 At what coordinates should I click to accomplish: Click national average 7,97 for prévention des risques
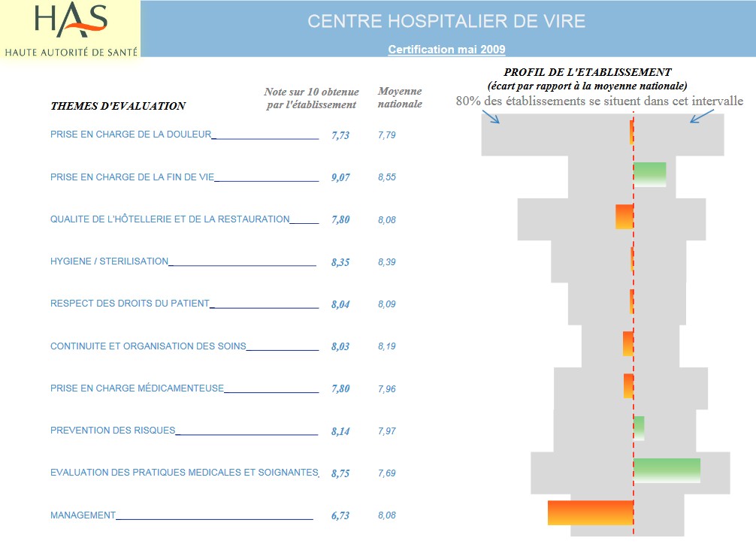tap(387, 431)
